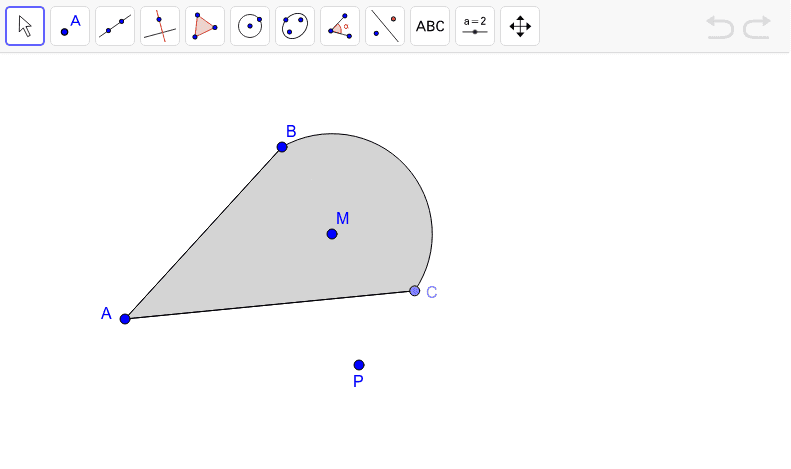791x469 pixels.
Task: Select the Circle with Center tool
Action: 250,26
